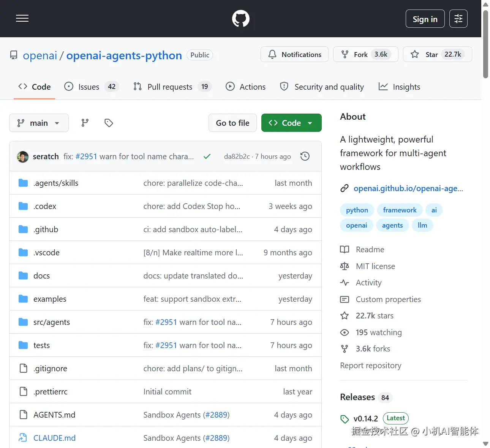
Task: Open commit hash da82b2c
Action: [x=237, y=156]
